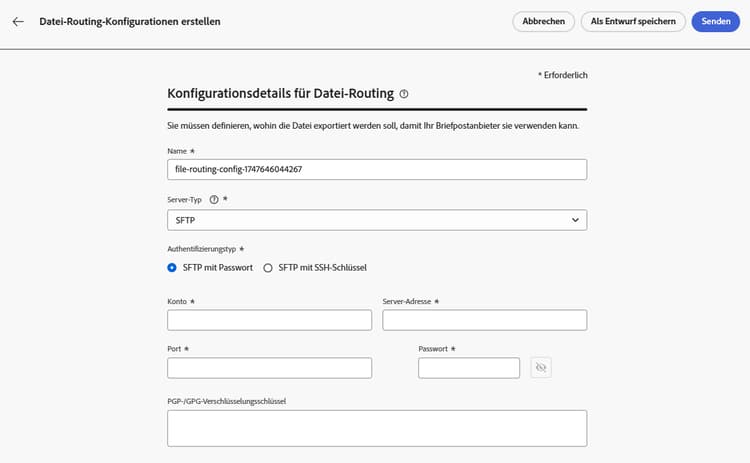This screenshot has height=463, width=750.
Task: Select SFTP mit Passwort radio button
Action: [x=172, y=267]
